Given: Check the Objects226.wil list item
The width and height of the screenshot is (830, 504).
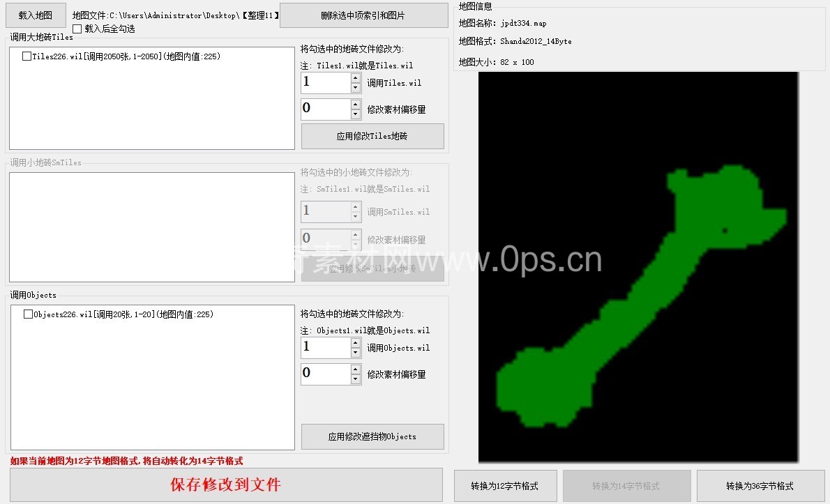Looking at the screenshot, I should [x=29, y=314].
